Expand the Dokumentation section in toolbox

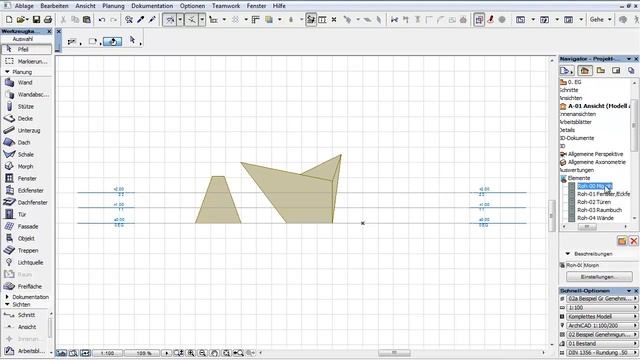7,297
